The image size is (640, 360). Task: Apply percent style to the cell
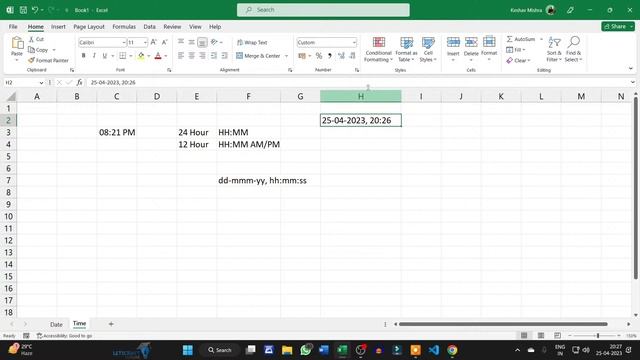click(319, 56)
